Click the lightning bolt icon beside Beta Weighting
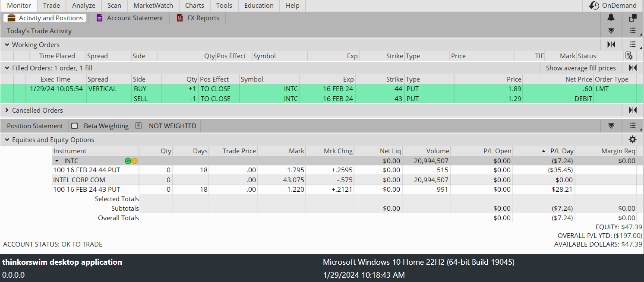The image size is (644, 282). [139, 126]
